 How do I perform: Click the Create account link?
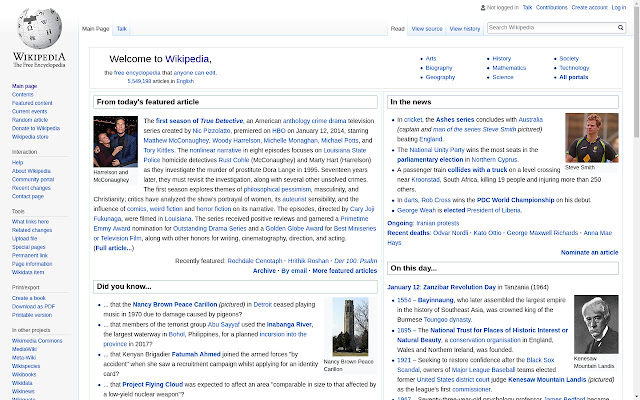589,7
